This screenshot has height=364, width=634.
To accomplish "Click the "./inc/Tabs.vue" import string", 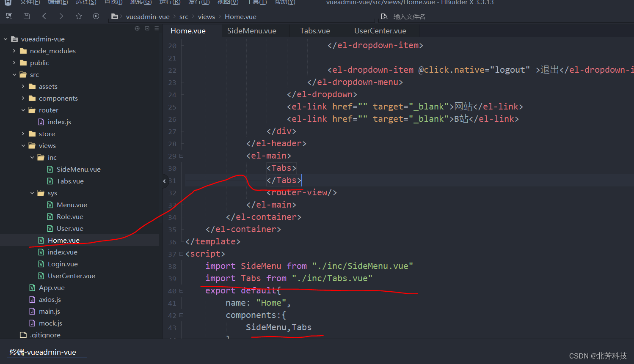I will [x=332, y=278].
